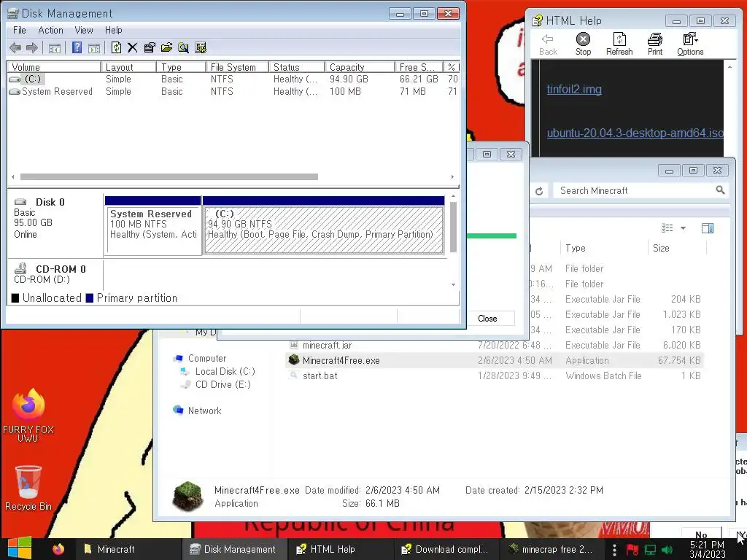
Task: Select the start.bat file
Action: 320,376
